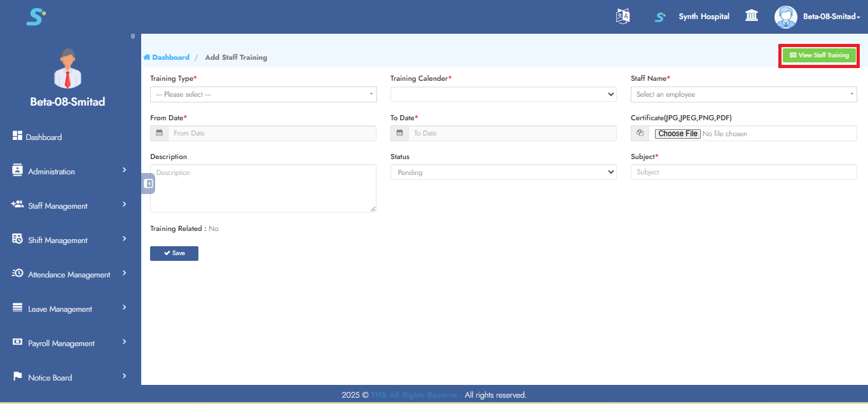
Task: Click the View Staff Training button
Action: (819, 55)
